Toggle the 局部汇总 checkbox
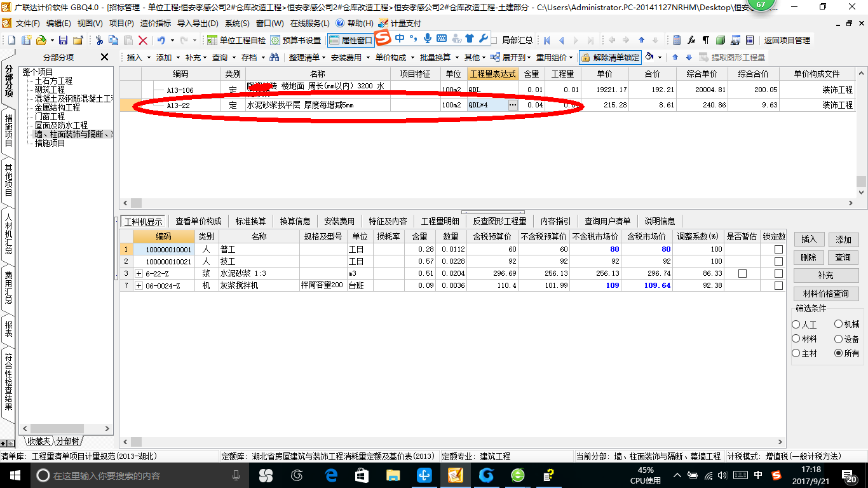This screenshot has height=488, width=868. click(x=494, y=40)
